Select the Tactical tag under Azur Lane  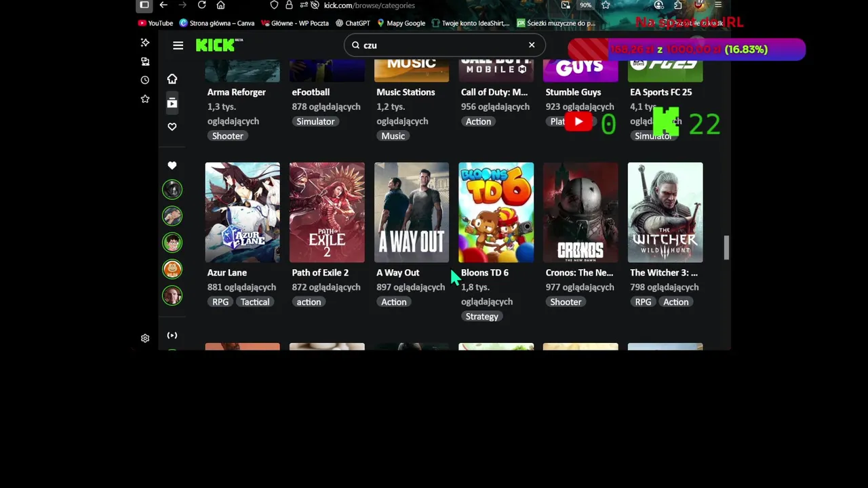click(255, 302)
